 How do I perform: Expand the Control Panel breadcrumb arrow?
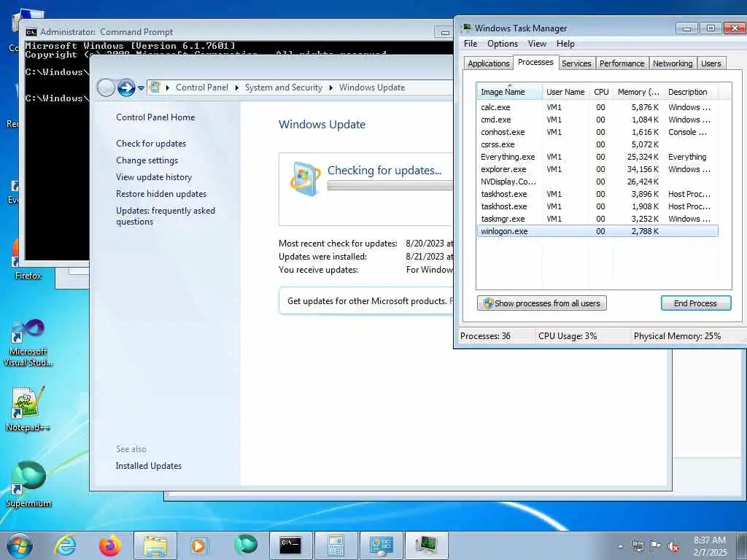point(237,87)
